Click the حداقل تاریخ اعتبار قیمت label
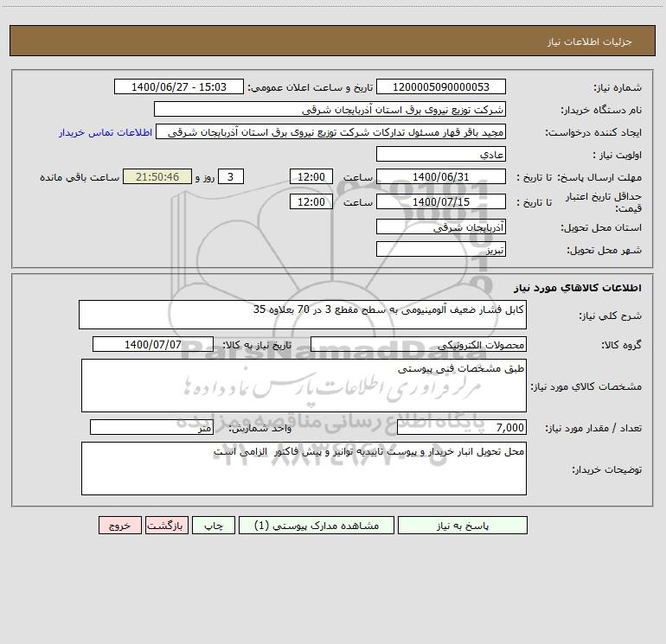Screen dimensions: 666x644 [604, 202]
